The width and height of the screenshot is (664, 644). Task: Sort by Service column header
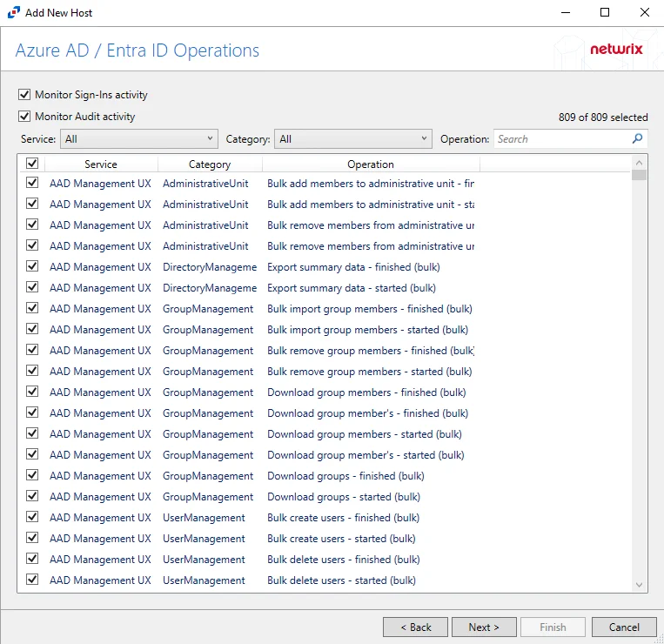(101, 164)
